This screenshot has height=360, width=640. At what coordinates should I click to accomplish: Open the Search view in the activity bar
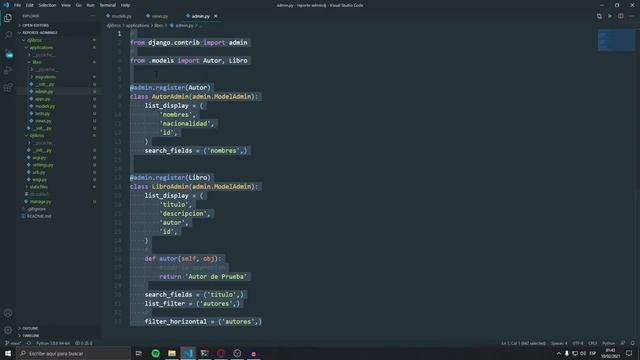(x=8, y=36)
